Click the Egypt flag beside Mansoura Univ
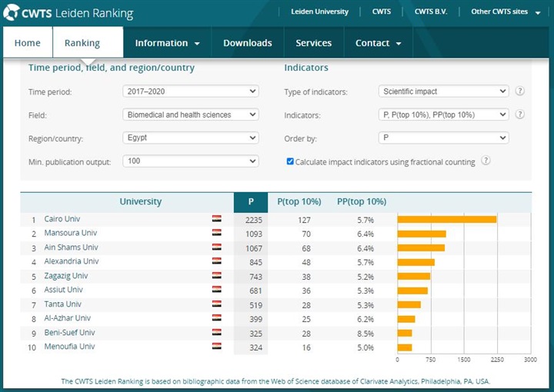The image size is (554, 392). pyautogui.click(x=217, y=233)
